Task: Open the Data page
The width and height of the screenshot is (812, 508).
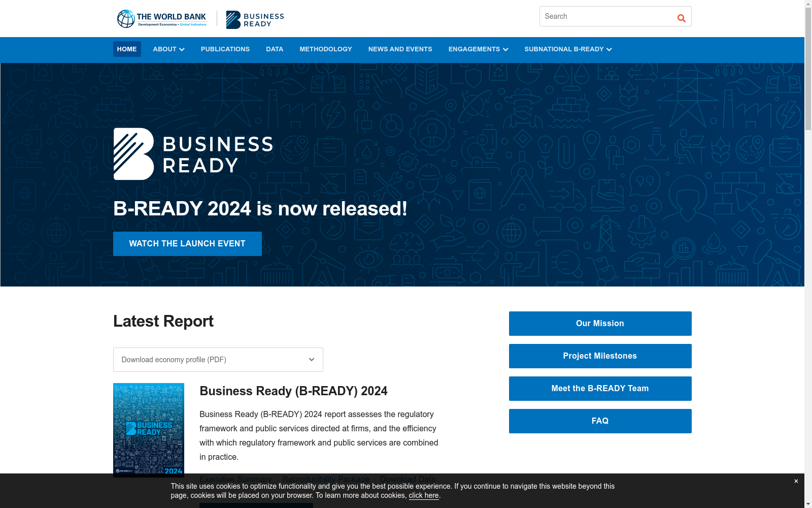Action: (275, 49)
